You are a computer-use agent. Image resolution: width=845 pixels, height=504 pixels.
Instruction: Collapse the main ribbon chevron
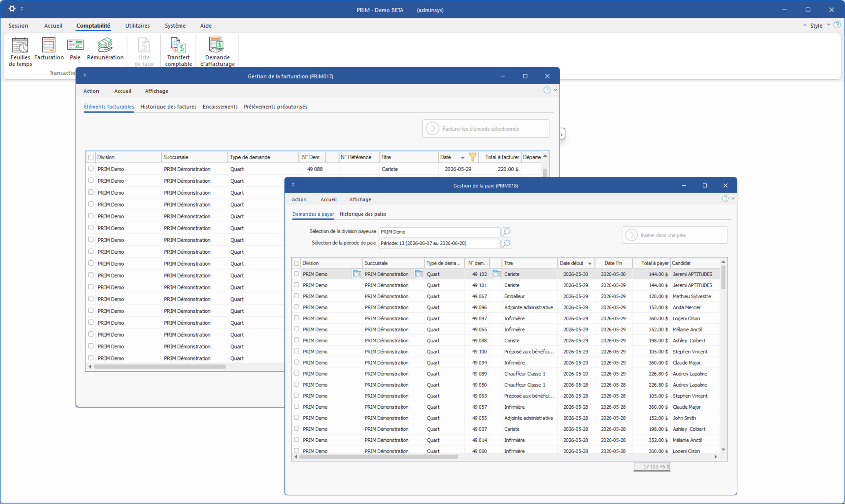(805, 25)
